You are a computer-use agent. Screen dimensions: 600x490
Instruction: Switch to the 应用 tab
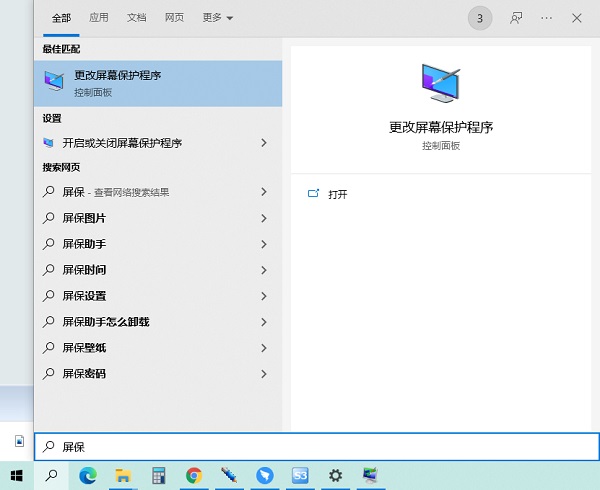tap(99, 18)
